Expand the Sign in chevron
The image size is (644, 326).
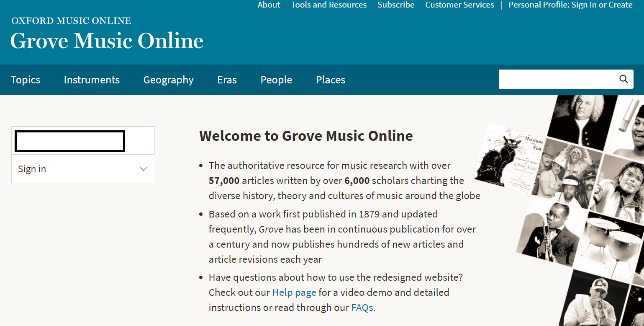coord(144,169)
